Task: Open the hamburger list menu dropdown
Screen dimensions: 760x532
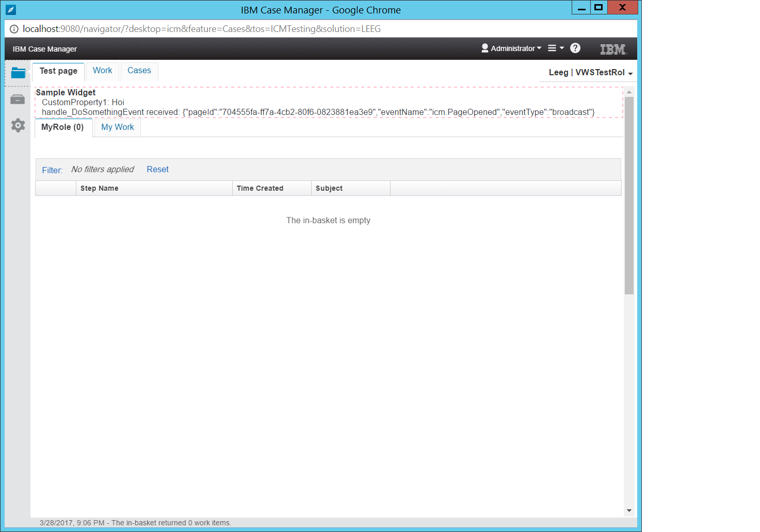Action: 556,48
